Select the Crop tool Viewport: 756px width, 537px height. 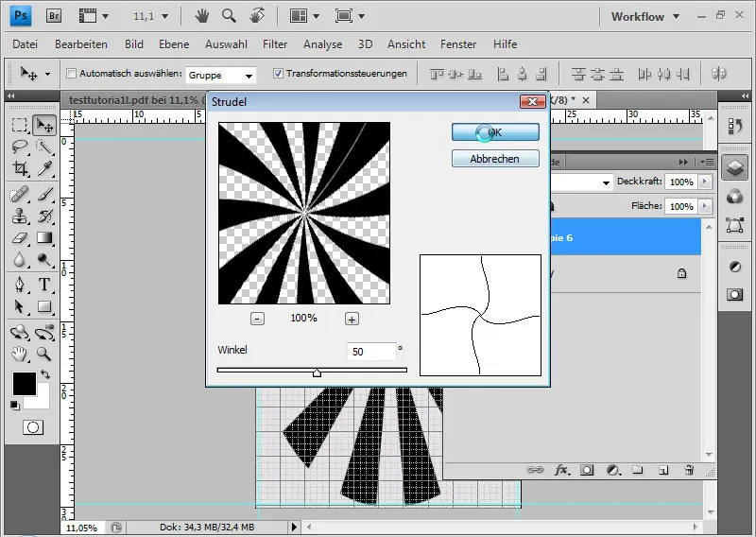coord(19,168)
